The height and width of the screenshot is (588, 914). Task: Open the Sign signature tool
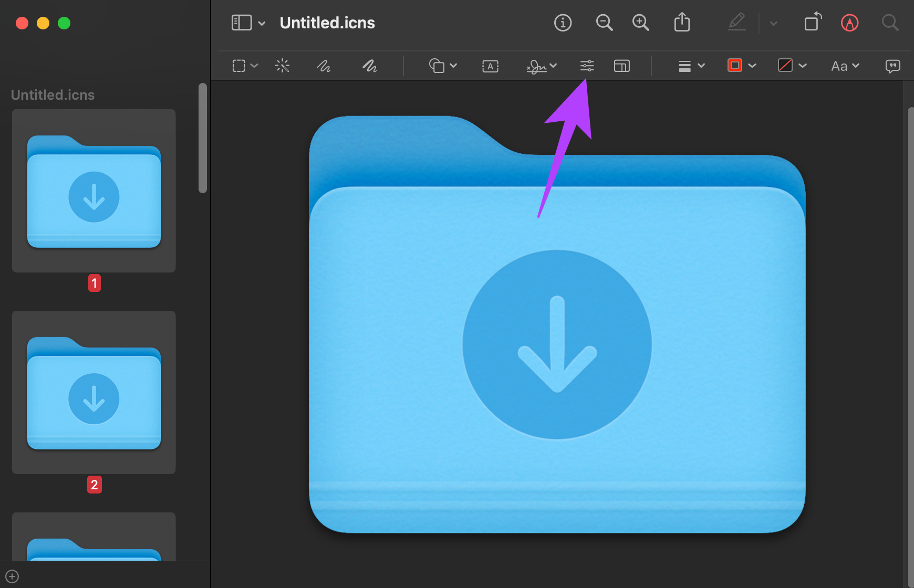(x=536, y=66)
